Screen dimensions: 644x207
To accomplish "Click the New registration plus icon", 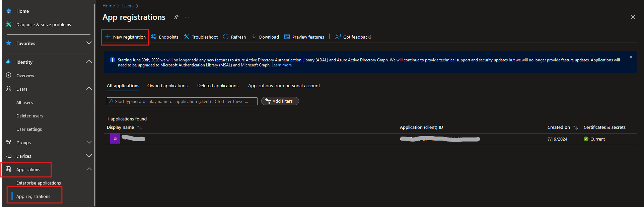I will coord(108,37).
